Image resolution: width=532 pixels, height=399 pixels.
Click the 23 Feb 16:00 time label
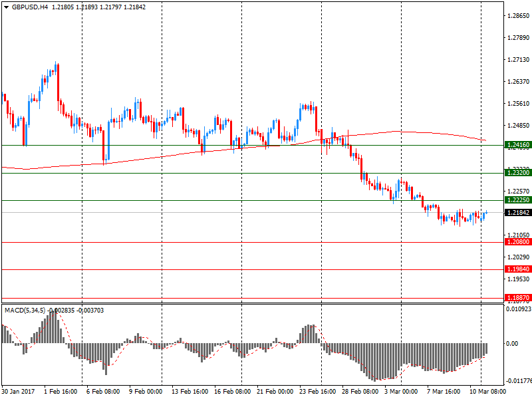point(318,392)
